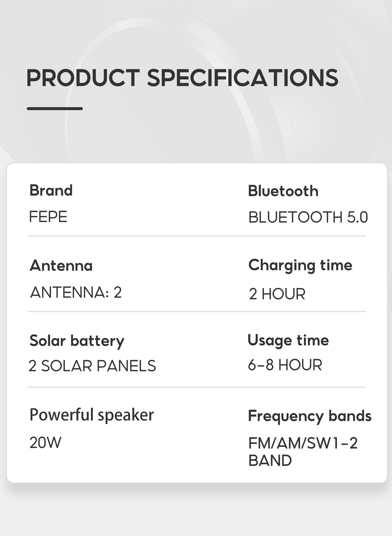Select the Frequency bands label

(310, 416)
